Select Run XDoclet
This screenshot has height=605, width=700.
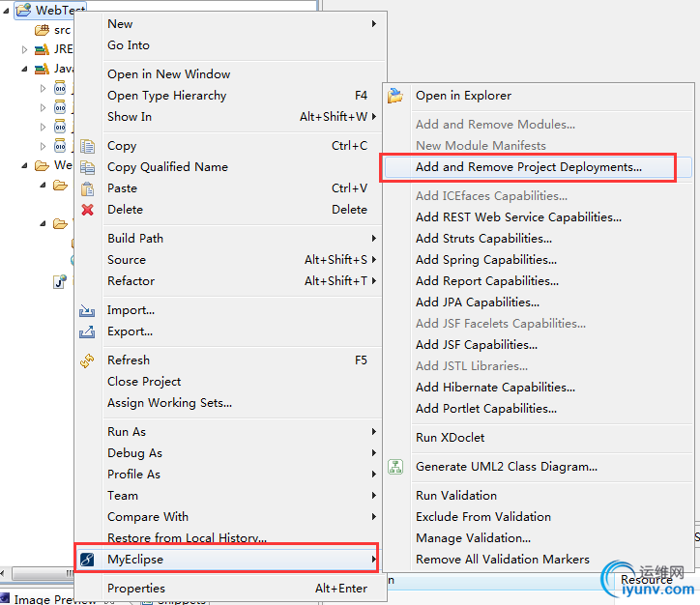pos(450,438)
